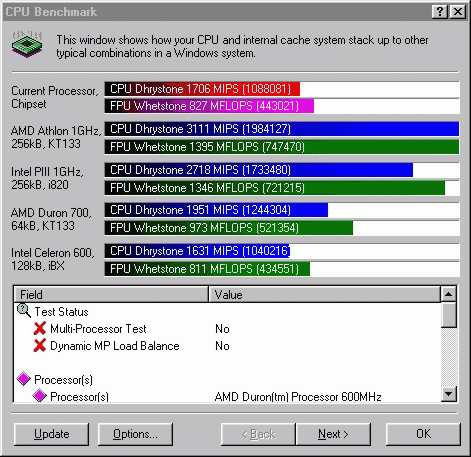Close the CPU Benchmark dialog
Viewport: 471px width, 457px height.
point(458,12)
